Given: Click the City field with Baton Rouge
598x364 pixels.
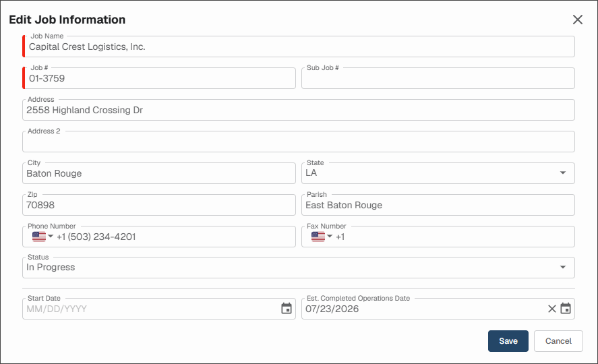Looking at the screenshot, I should click(159, 173).
